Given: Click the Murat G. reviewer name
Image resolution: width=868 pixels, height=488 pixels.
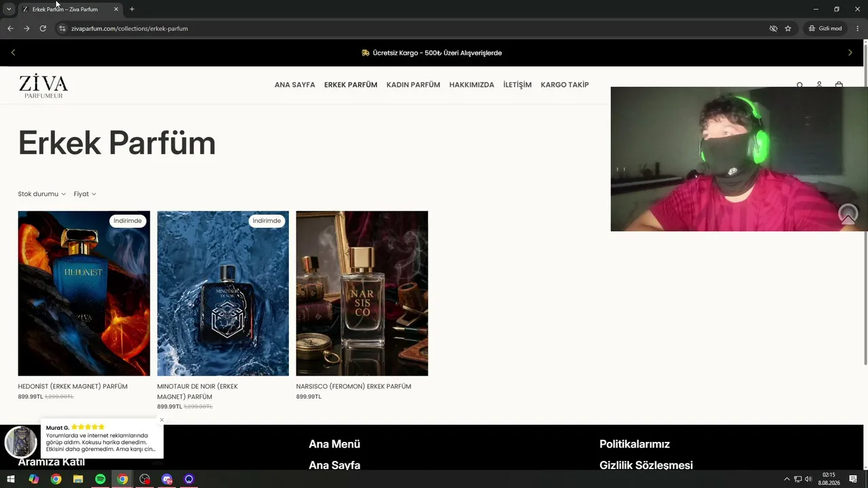Looking at the screenshot, I should tap(58, 428).
